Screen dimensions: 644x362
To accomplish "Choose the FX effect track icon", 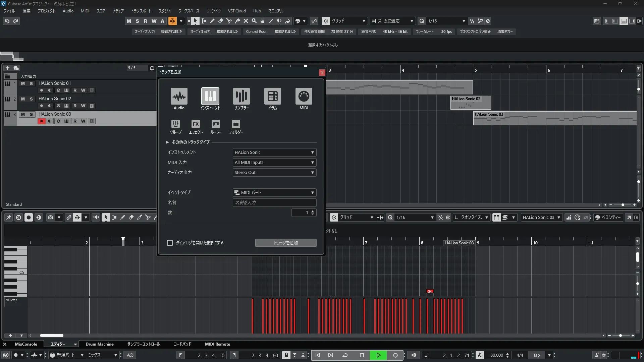I will pos(196,124).
